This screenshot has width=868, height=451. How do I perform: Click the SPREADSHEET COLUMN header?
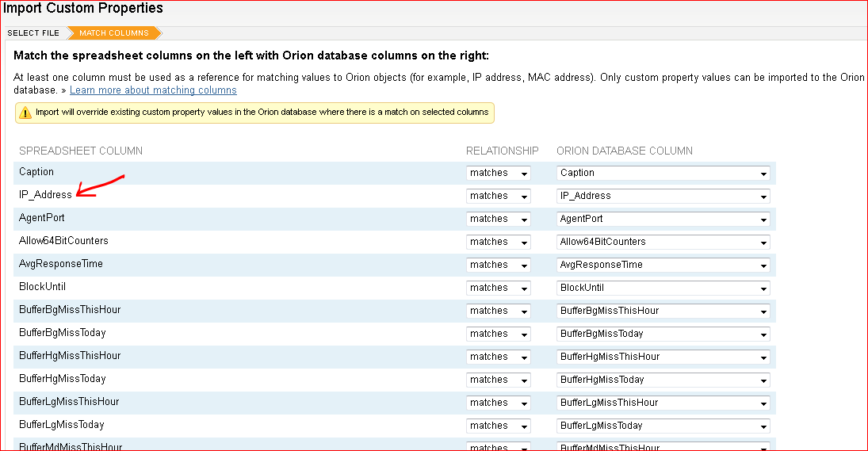coord(81,151)
